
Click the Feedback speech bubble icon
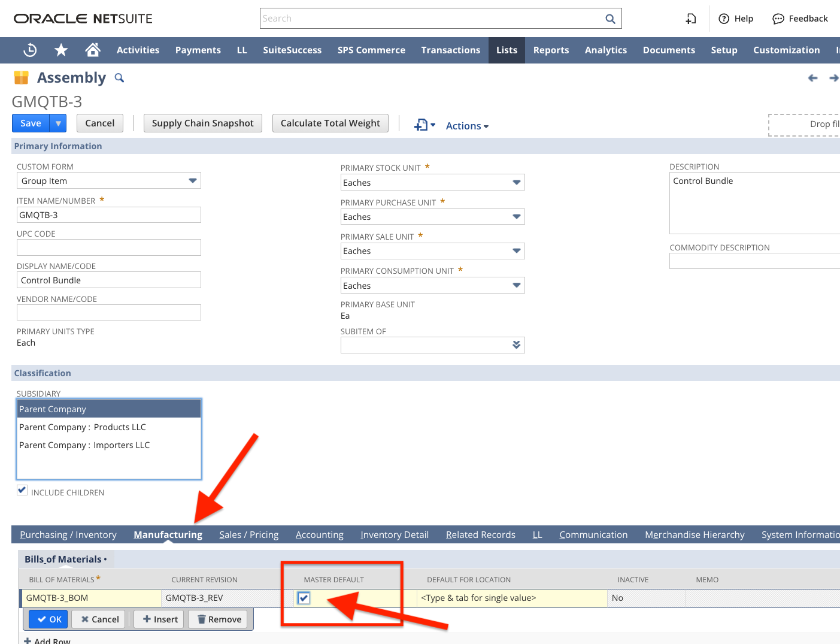(x=778, y=19)
